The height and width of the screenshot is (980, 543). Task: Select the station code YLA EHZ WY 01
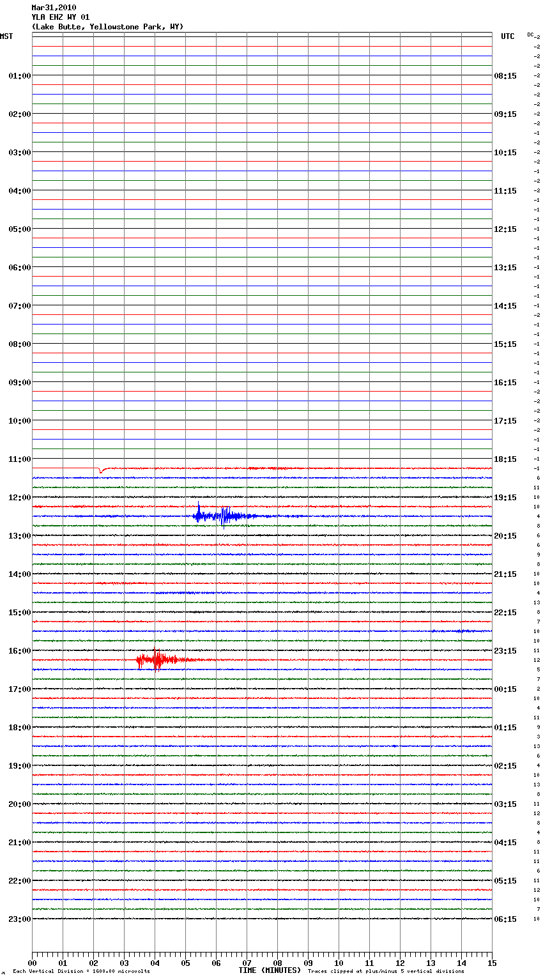pos(61,17)
